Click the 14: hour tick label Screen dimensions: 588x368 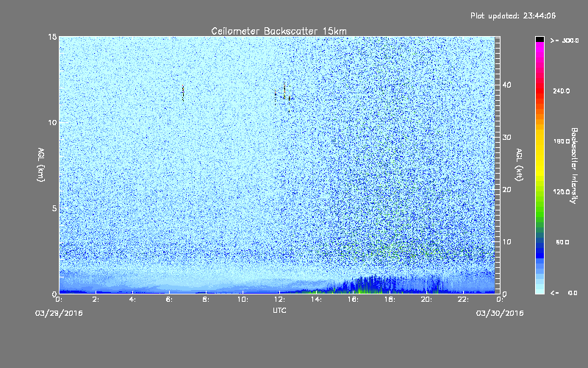coord(316,300)
